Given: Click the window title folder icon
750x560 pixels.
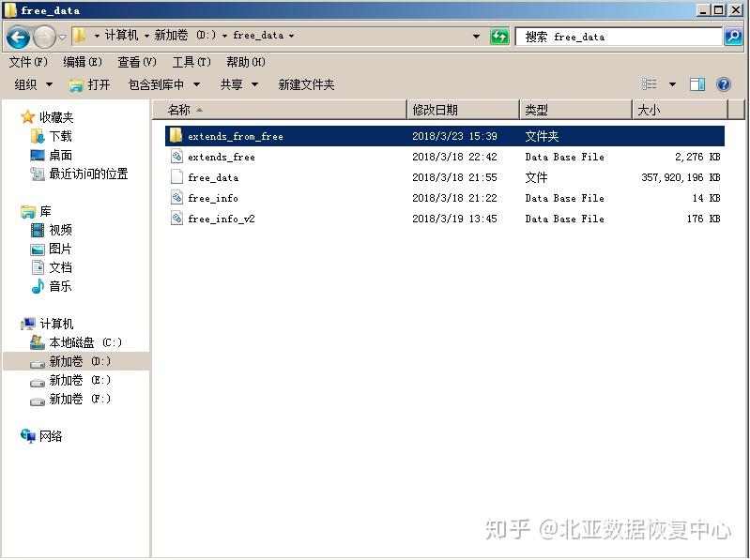Looking at the screenshot, I should click(10, 10).
